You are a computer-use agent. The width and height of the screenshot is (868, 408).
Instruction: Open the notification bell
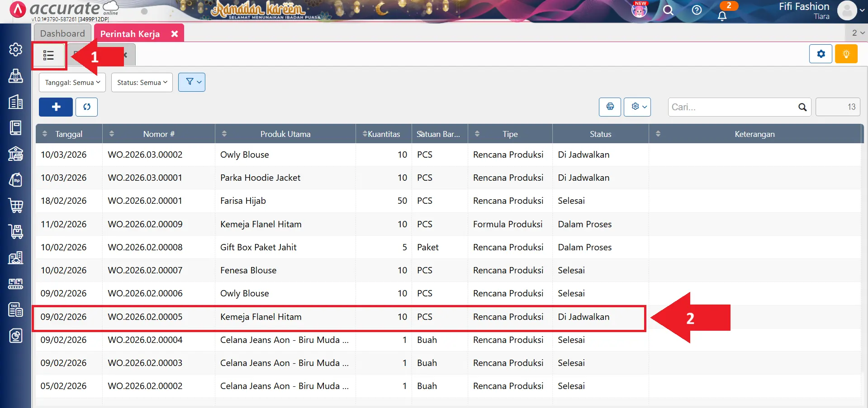(722, 16)
